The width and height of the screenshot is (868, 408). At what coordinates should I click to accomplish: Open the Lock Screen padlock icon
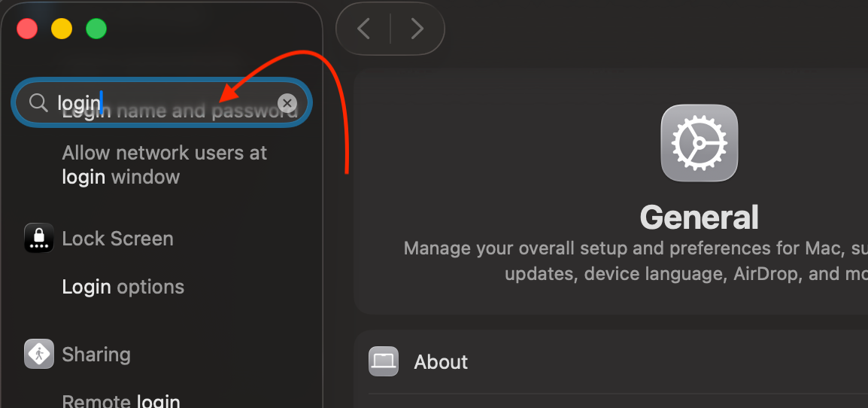tap(39, 239)
